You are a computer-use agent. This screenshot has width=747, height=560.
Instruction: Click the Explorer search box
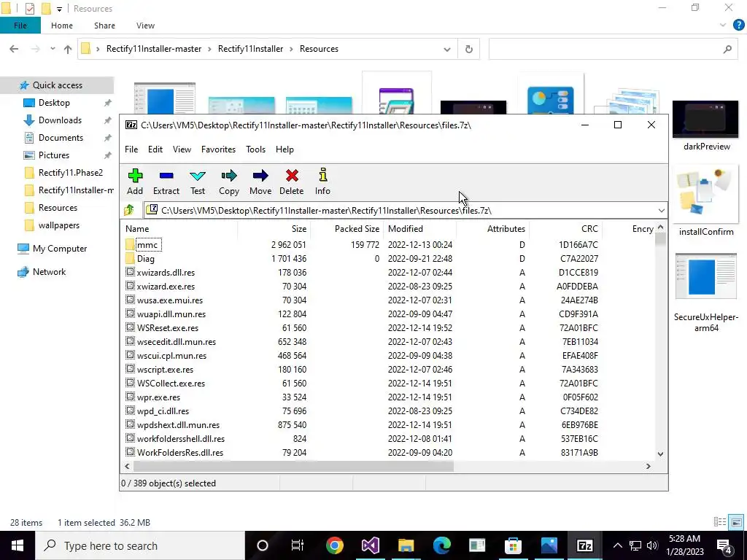pos(613,49)
